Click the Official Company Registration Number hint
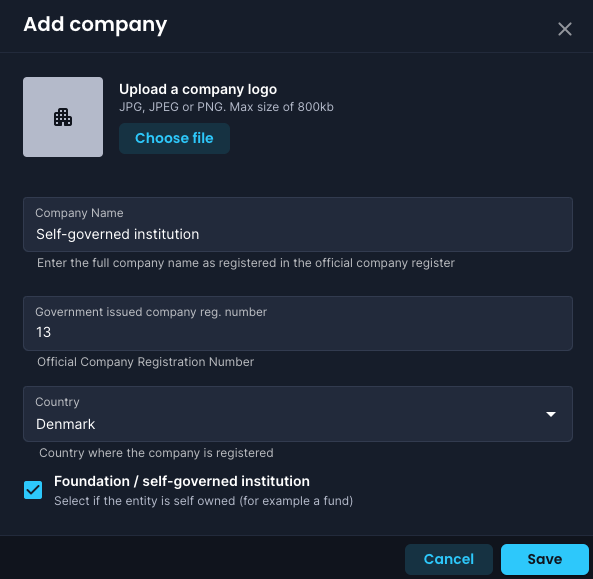 [145, 362]
